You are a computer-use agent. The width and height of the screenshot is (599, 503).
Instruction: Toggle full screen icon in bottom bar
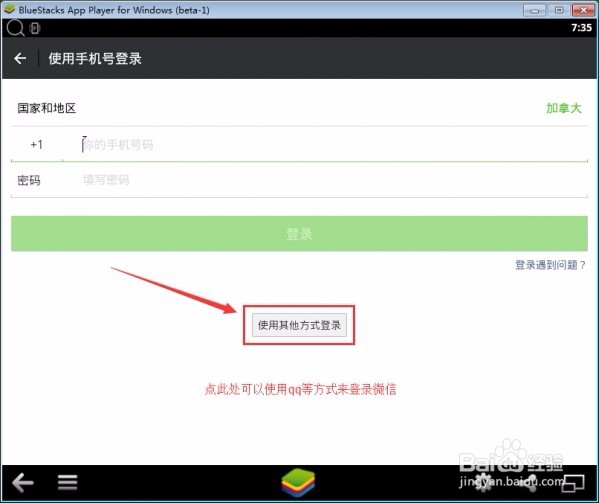click(x=574, y=483)
